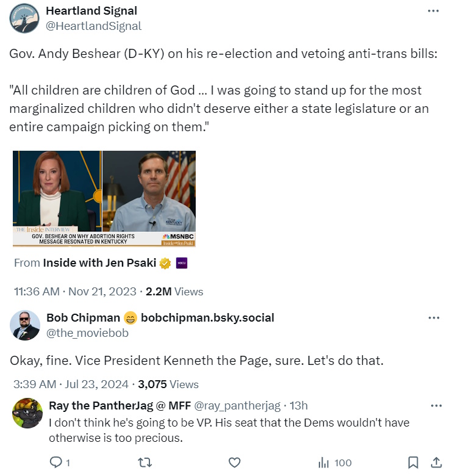450x476 pixels.
Task: Click Ray the PantherJag's avatar
Action: click(x=27, y=414)
